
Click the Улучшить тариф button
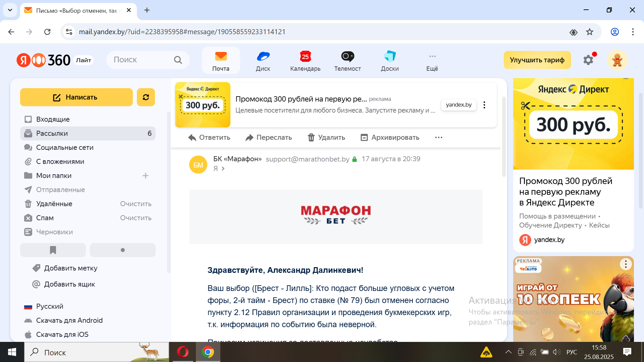pyautogui.click(x=537, y=60)
